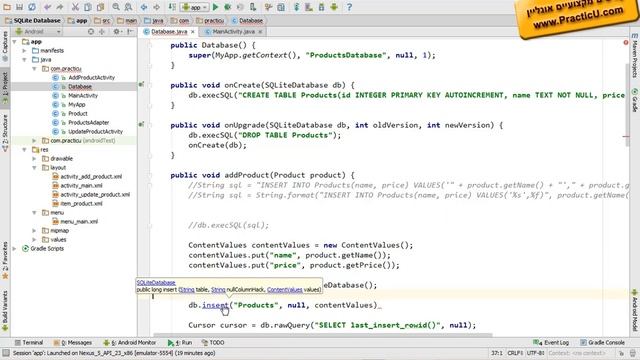Click the Find magnifier icon
Image resolution: width=640 pixels, height=360 pixels.
[116, 7]
